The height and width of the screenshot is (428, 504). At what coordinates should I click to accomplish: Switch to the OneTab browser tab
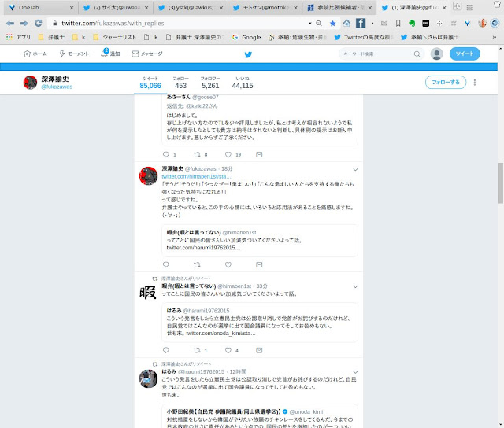point(42,8)
